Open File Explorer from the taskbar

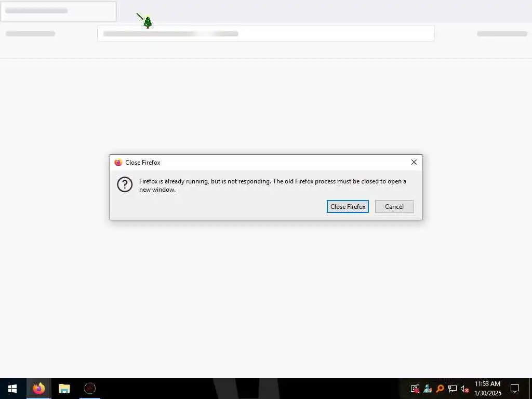click(x=64, y=389)
